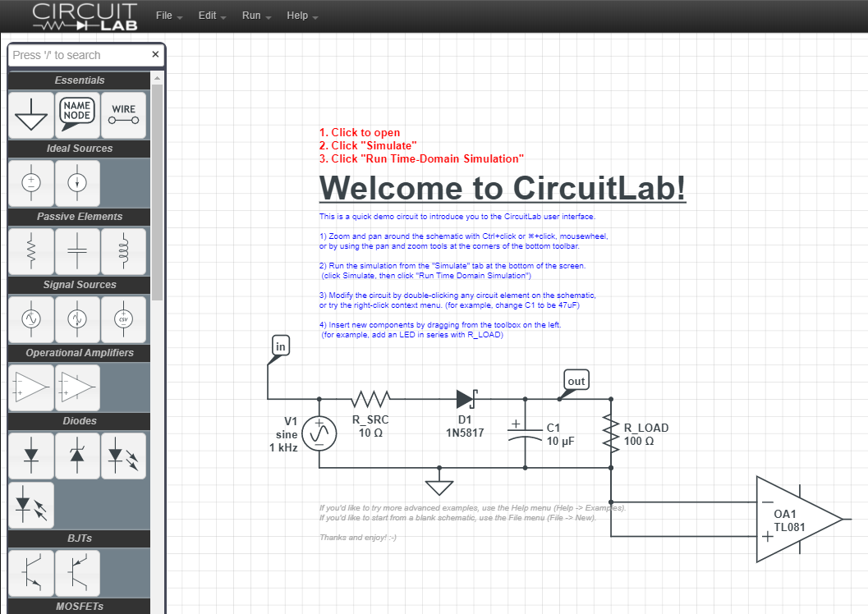Choose the inductor component in toolbox
This screenshot has height=614, width=868.
123,251
